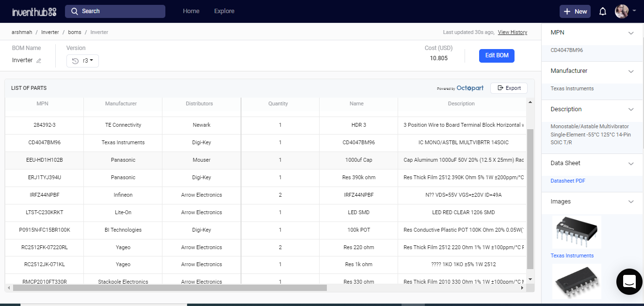Open the chat support bubble

click(629, 281)
